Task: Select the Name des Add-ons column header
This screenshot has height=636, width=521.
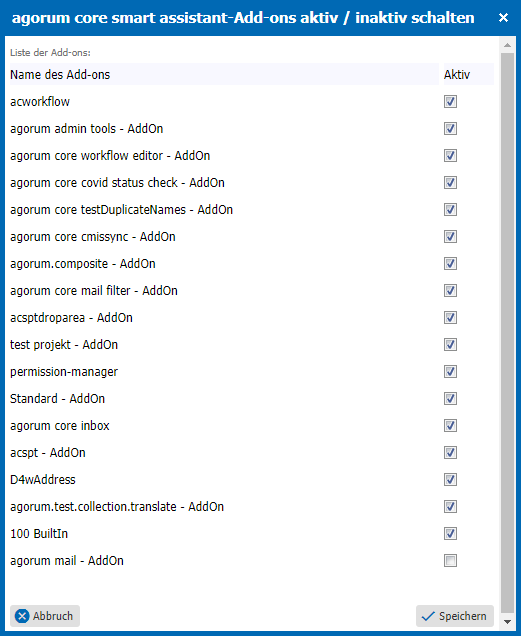Action: click(x=224, y=74)
